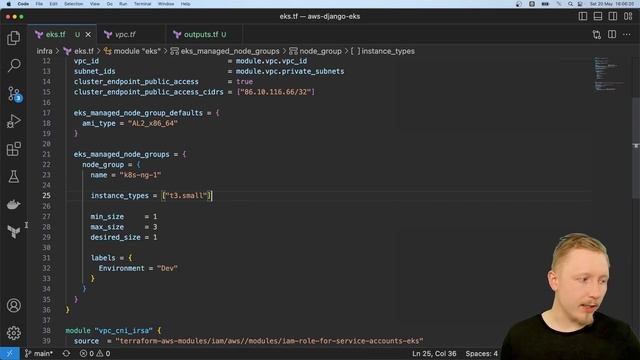Open the Extensions view
640x360 pixels.
point(13,149)
